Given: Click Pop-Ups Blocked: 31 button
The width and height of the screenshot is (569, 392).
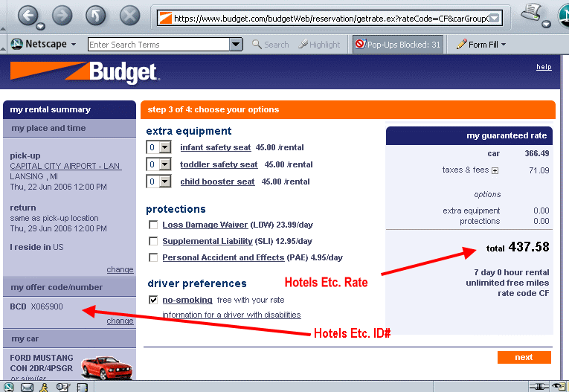Looking at the screenshot, I should point(398,45).
